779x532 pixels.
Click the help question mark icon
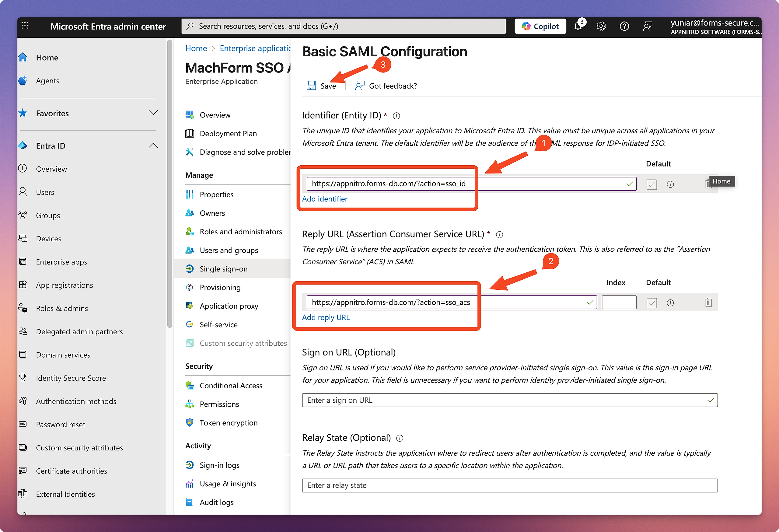click(624, 26)
